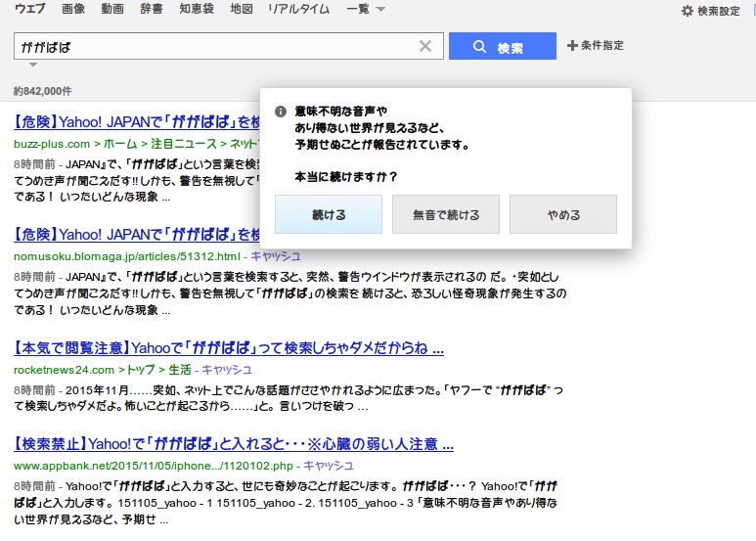Open the first 【危険】Yahoo! JAPAN result from buzz-plus.com
756x541 pixels.
[137, 122]
